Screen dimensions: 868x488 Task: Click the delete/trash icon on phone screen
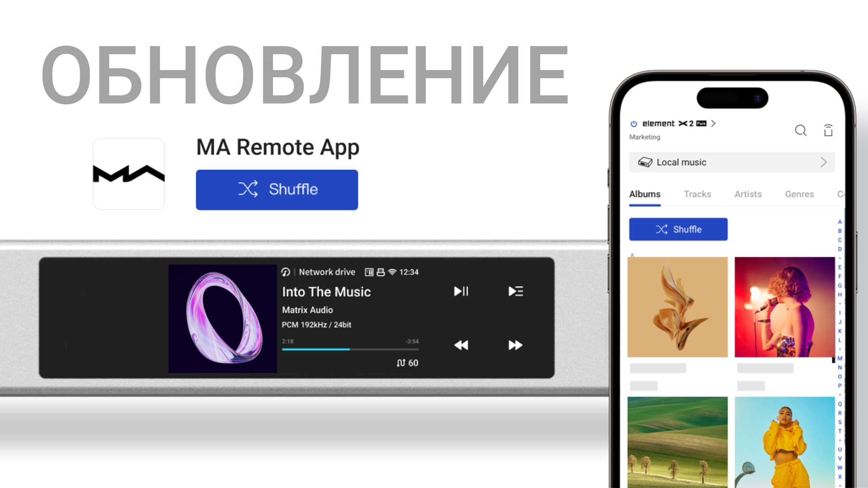click(x=828, y=130)
